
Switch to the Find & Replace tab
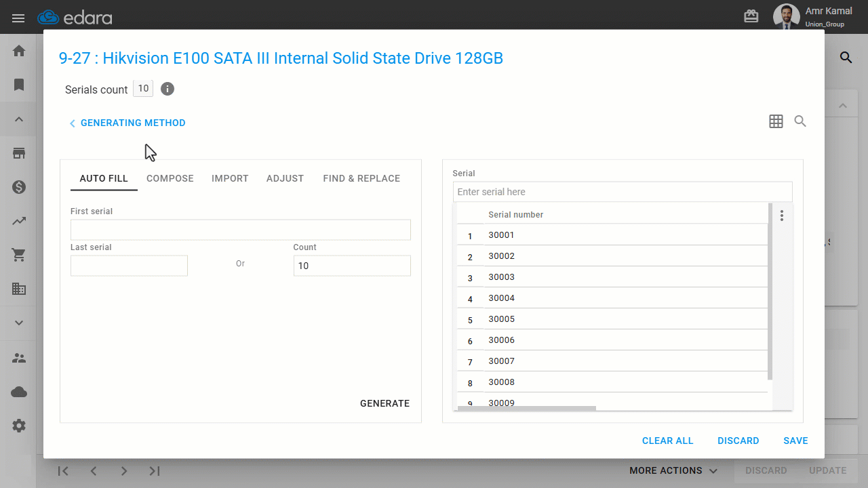(x=361, y=178)
